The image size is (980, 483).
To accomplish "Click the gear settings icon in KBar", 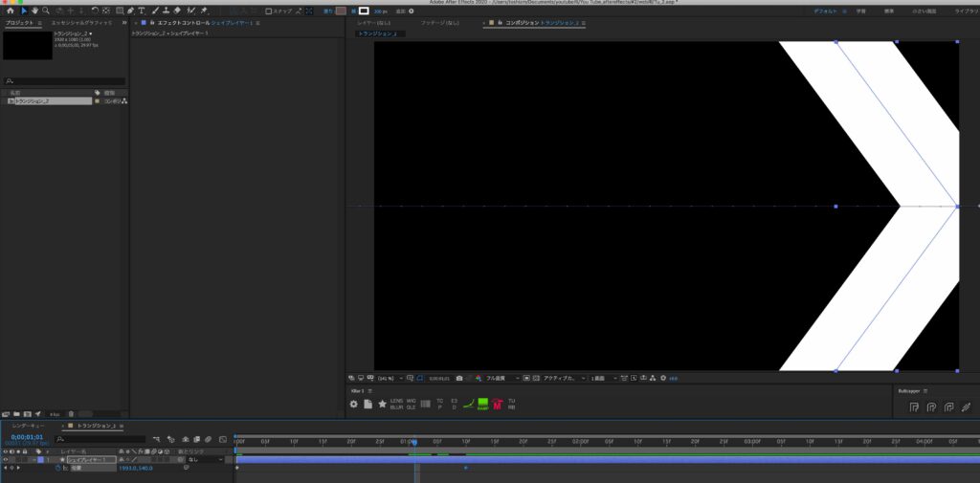I will pos(354,405).
